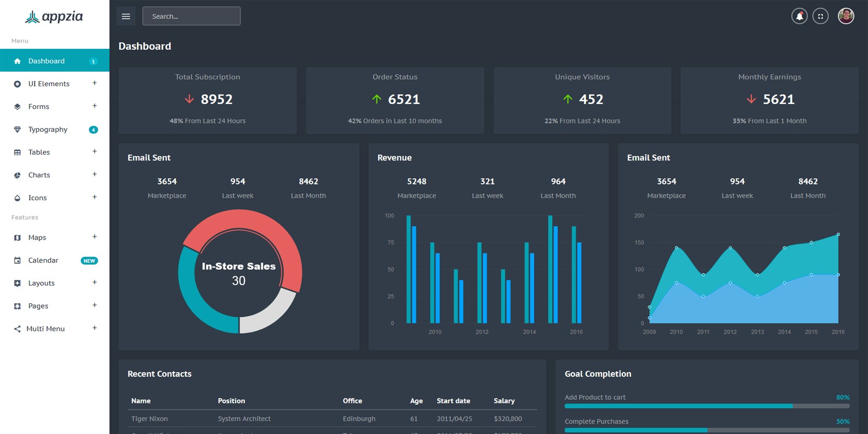Click the appzia logo
Image resolution: width=868 pixels, height=434 pixels.
click(x=54, y=17)
